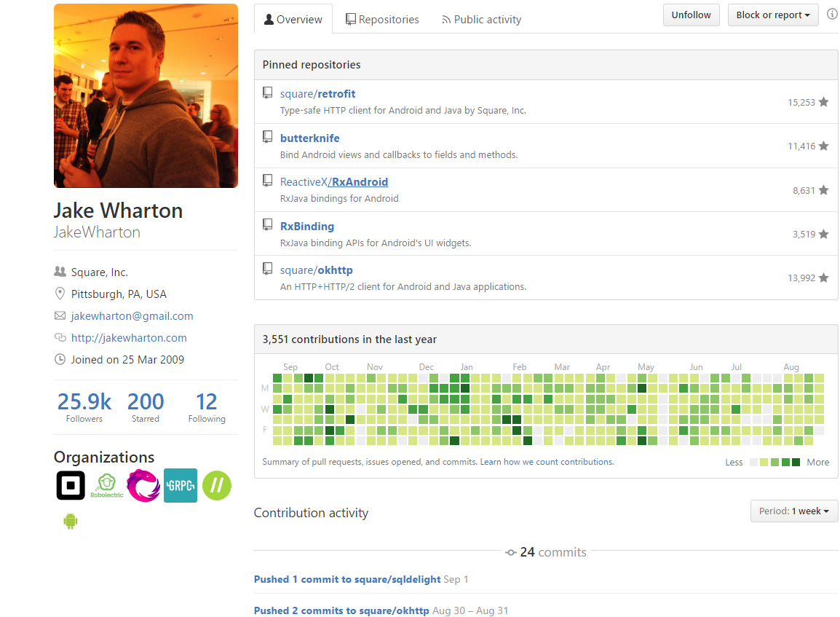Open the ReactiveX organization avatar
840x617 pixels.
click(143, 485)
